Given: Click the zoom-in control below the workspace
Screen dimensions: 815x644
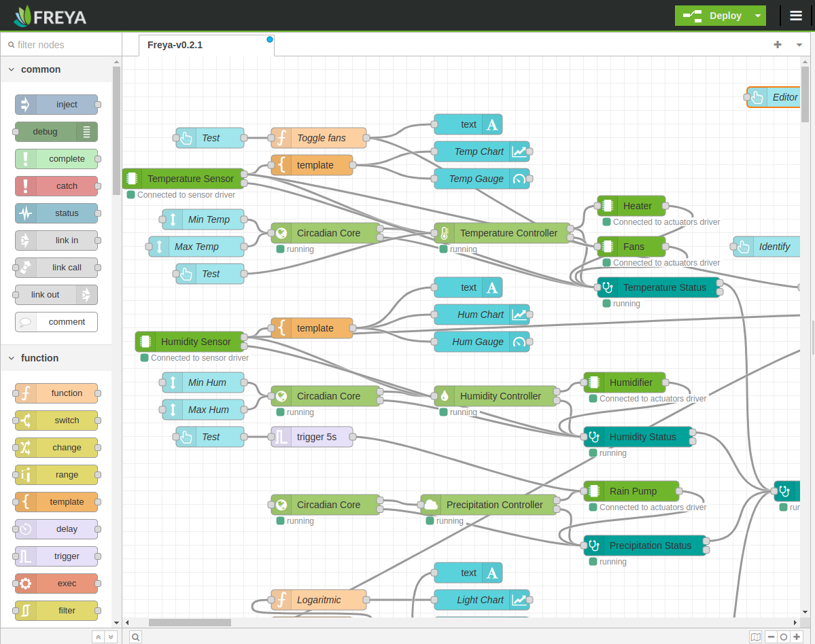Looking at the screenshot, I should pos(796,637).
